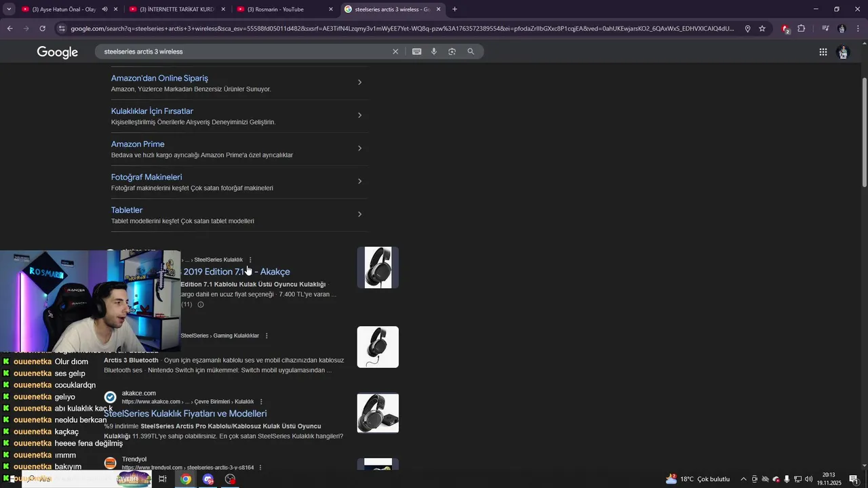The height and width of the screenshot is (488, 868).
Task: Open the Chrome three-dot menu
Action: tap(858, 28)
